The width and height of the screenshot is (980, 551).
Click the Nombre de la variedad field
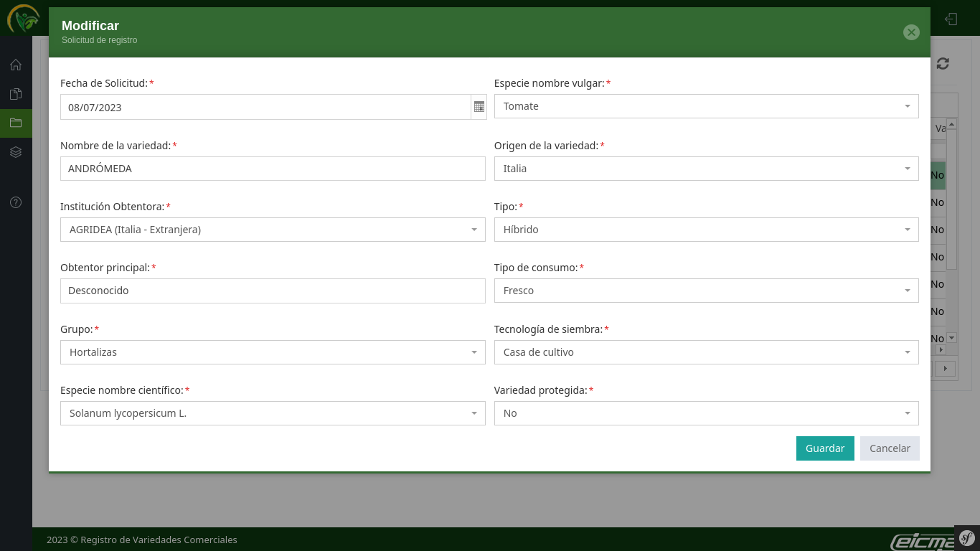click(x=273, y=169)
